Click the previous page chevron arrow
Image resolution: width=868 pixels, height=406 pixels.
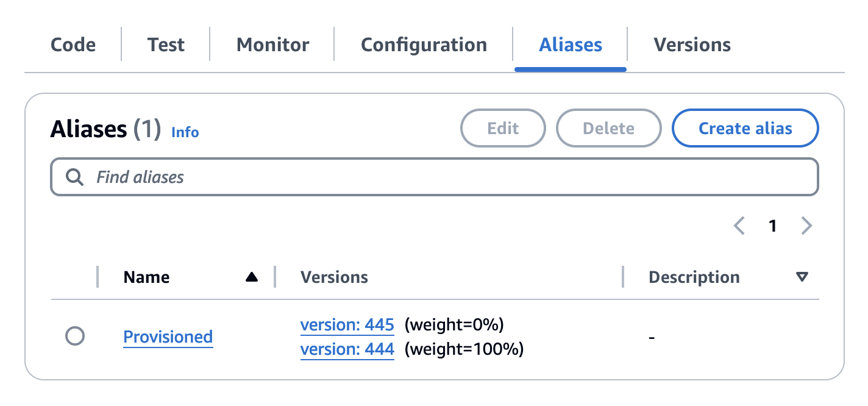click(739, 226)
